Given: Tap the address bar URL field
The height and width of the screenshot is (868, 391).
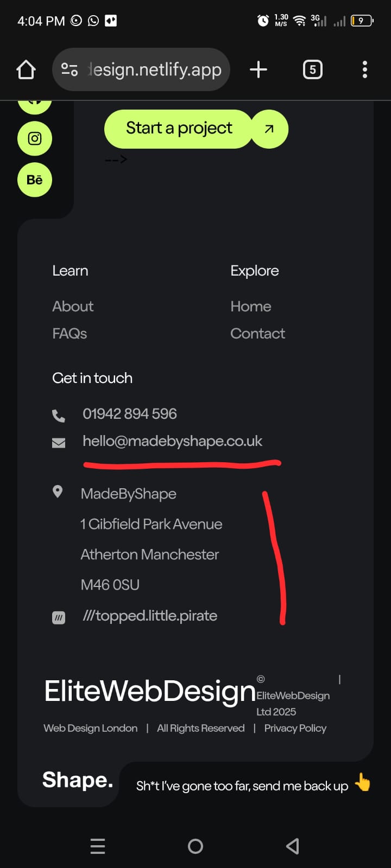Looking at the screenshot, I should pyautogui.click(x=155, y=69).
